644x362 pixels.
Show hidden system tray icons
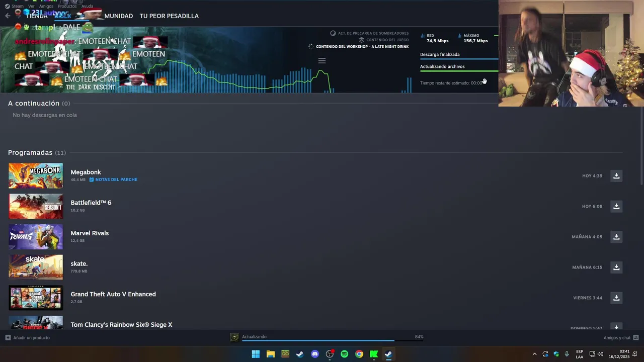point(534,354)
